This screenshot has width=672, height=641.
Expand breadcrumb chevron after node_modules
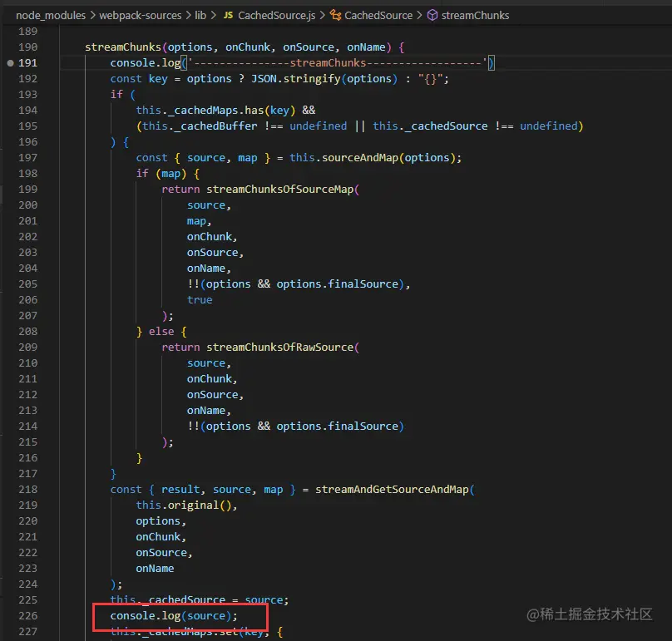coord(92,16)
